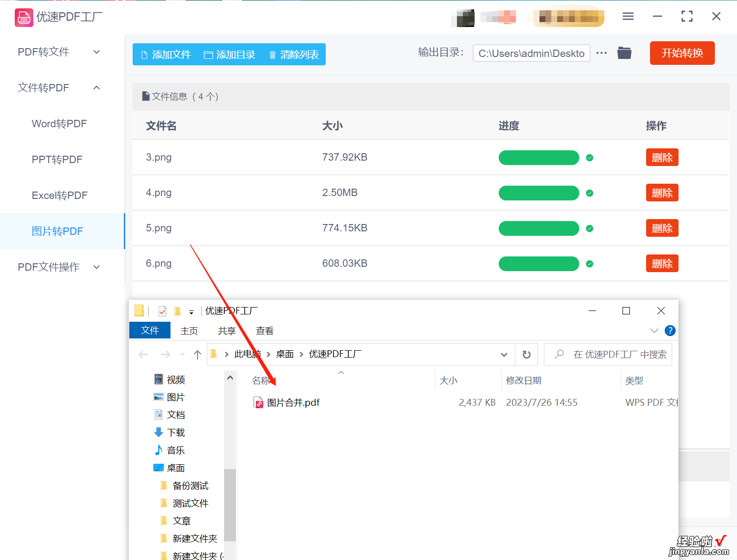Open the 备份测试 folder in navigation pane
Image resolution: width=737 pixels, height=560 pixels.
pyautogui.click(x=185, y=486)
